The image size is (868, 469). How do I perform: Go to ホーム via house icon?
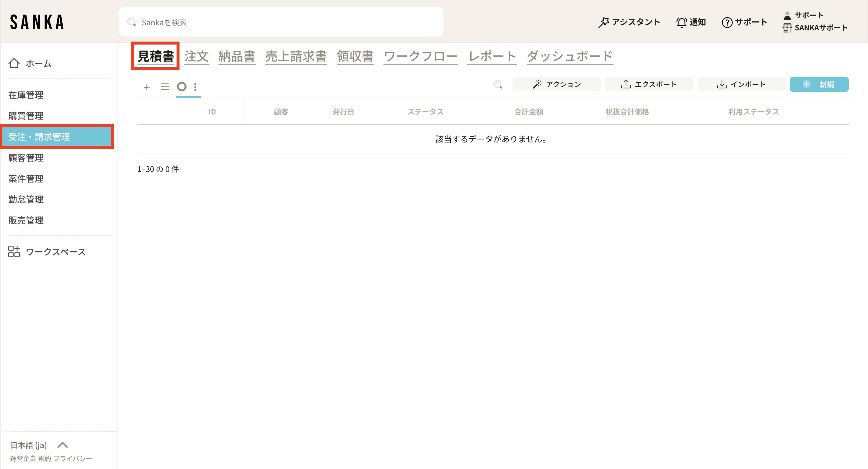14,63
